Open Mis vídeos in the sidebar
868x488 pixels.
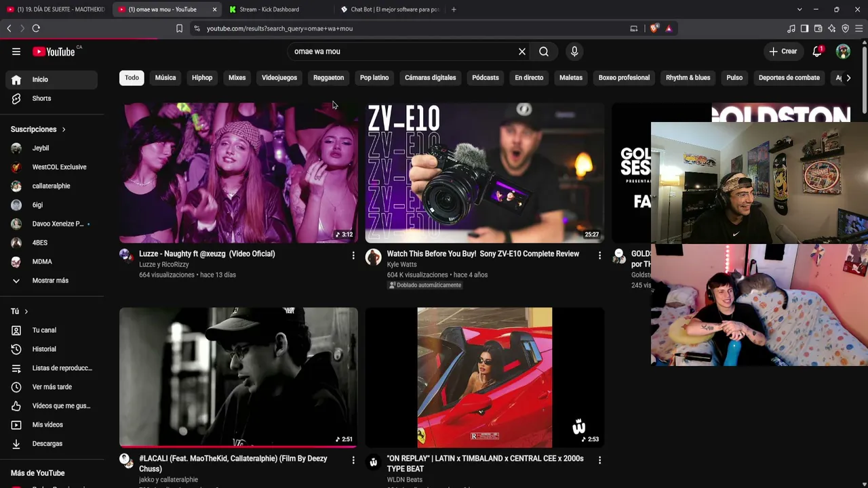[x=52, y=425]
